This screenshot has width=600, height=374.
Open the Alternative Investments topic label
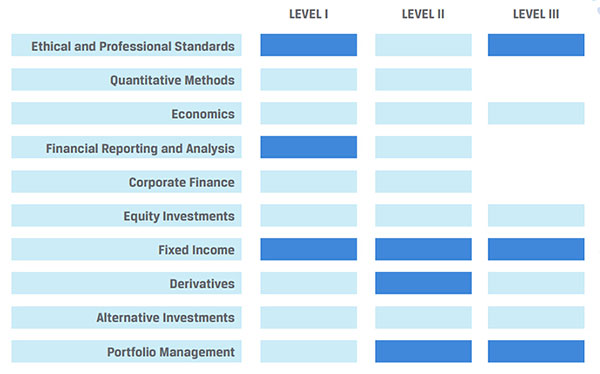[x=126, y=317]
